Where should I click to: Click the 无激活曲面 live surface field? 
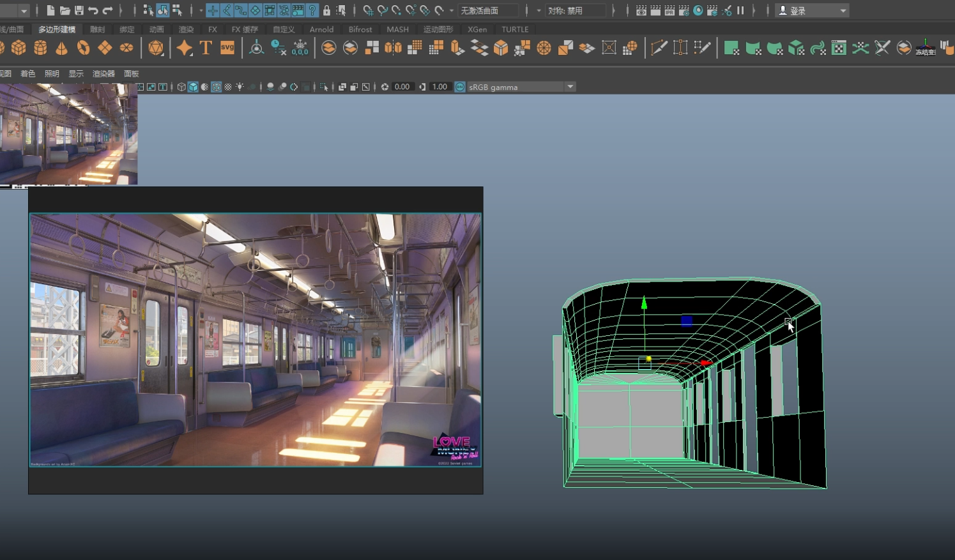pos(489,11)
